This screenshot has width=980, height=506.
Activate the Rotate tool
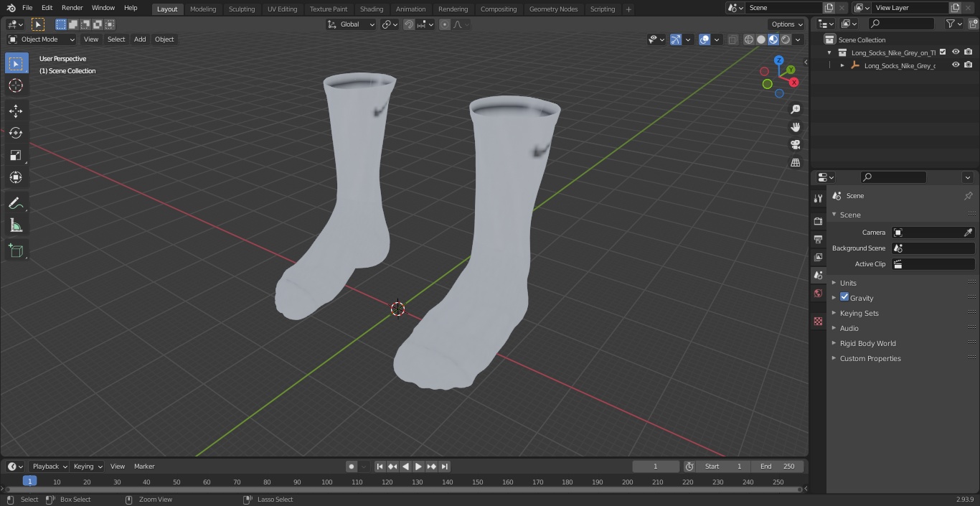pyautogui.click(x=17, y=133)
